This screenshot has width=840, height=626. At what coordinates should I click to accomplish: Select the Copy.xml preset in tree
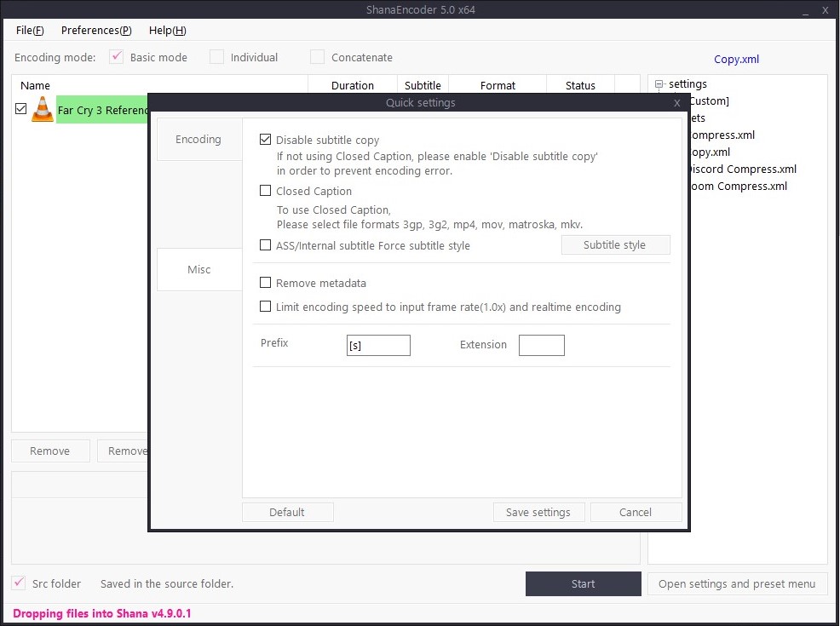tap(710, 152)
